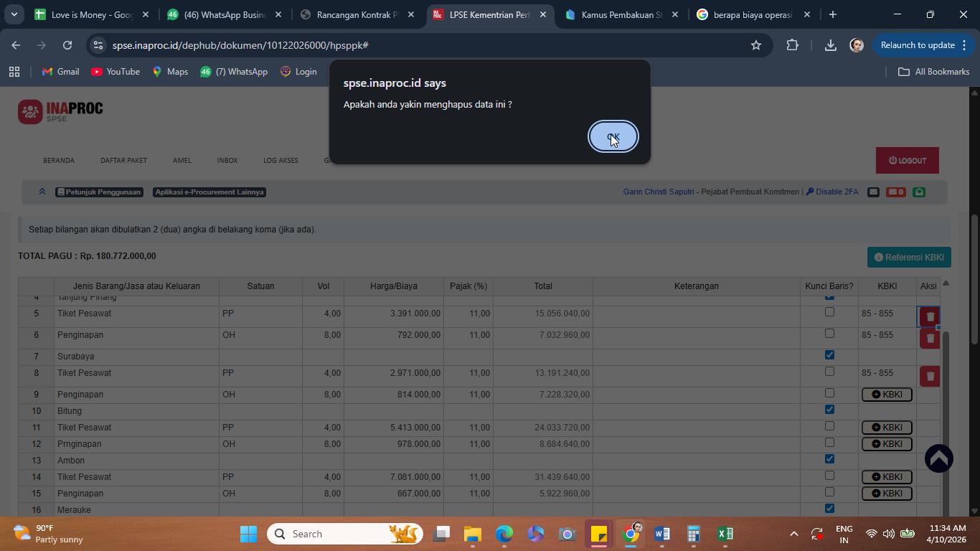
Task: Open INBOX menu
Action: point(227,160)
